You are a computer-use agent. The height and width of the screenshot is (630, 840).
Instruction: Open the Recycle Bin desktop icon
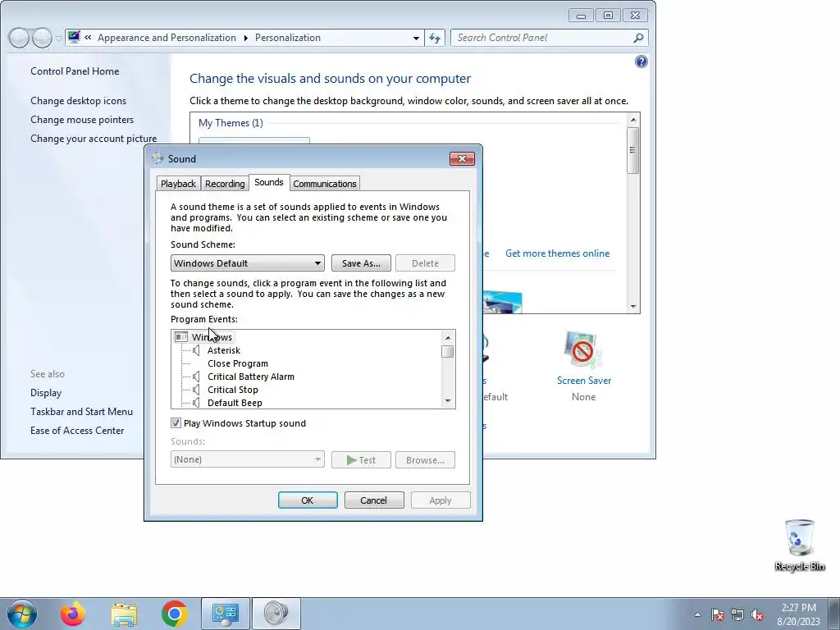point(799,545)
